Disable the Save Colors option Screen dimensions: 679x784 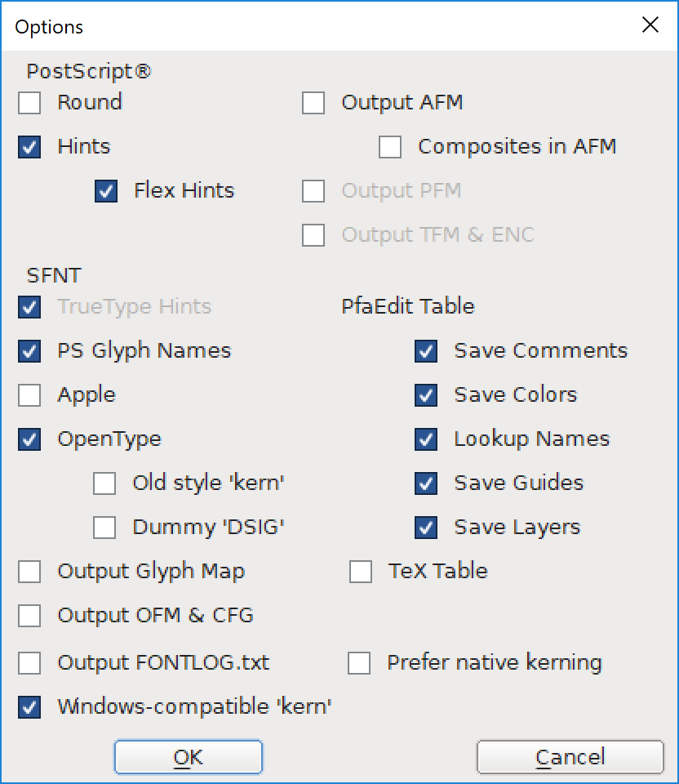(x=426, y=395)
